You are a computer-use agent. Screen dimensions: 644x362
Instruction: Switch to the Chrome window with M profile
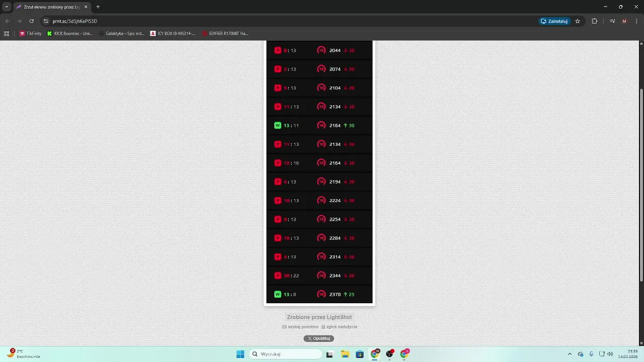coord(375,354)
